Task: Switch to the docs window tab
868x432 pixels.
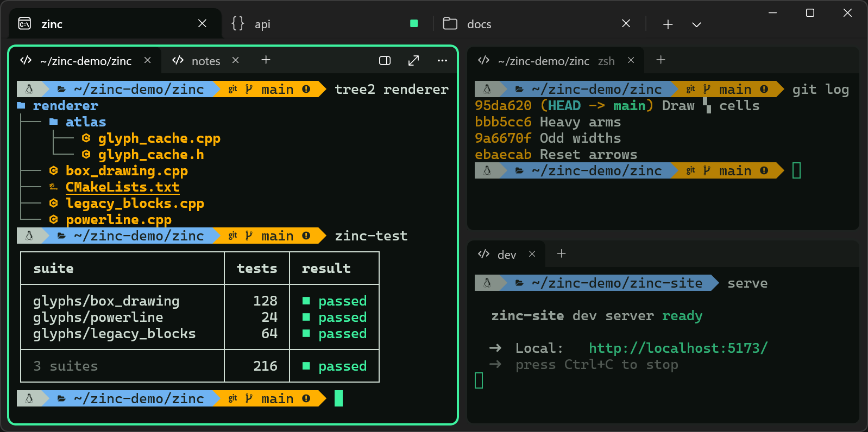Action: (x=538, y=24)
